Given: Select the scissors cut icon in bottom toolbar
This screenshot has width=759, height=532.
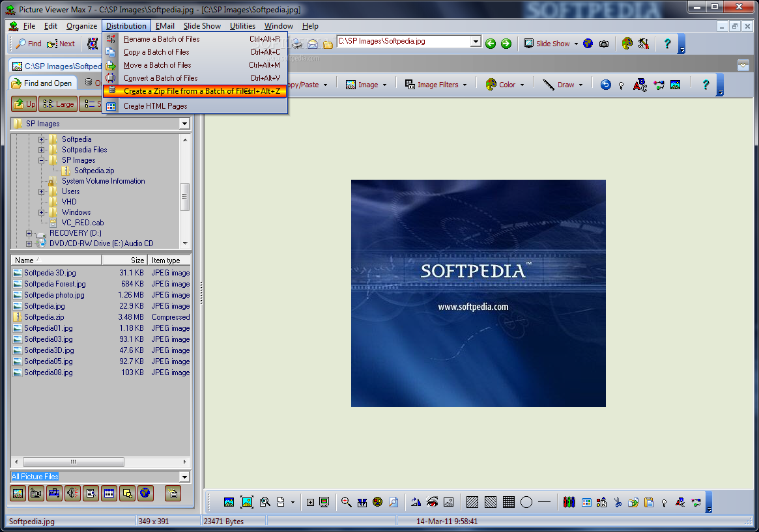Looking at the screenshot, I should point(618,503).
